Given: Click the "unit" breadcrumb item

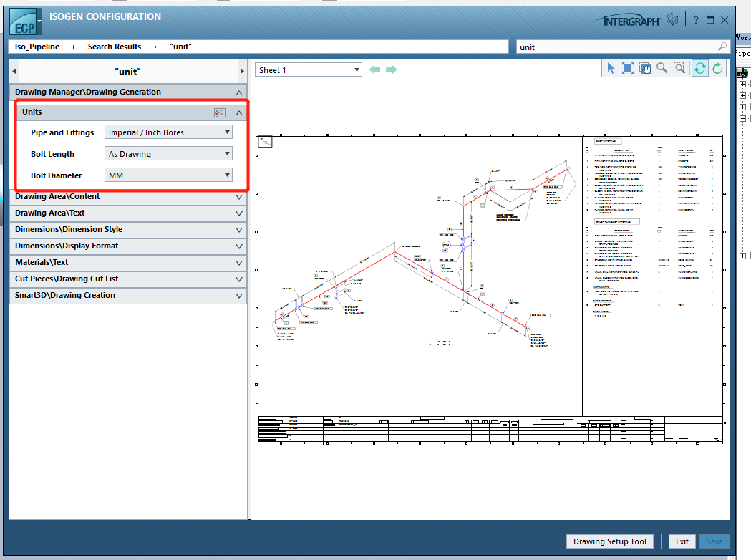Looking at the screenshot, I should pyautogui.click(x=180, y=47).
